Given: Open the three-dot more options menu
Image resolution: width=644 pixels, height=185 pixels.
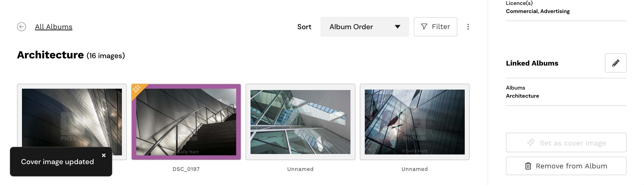Looking at the screenshot, I should click(468, 27).
